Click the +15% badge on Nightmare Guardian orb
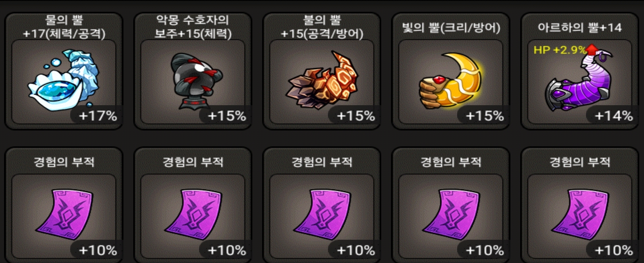Image resolution: width=644 pixels, height=263 pixels. [x=227, y=116]
